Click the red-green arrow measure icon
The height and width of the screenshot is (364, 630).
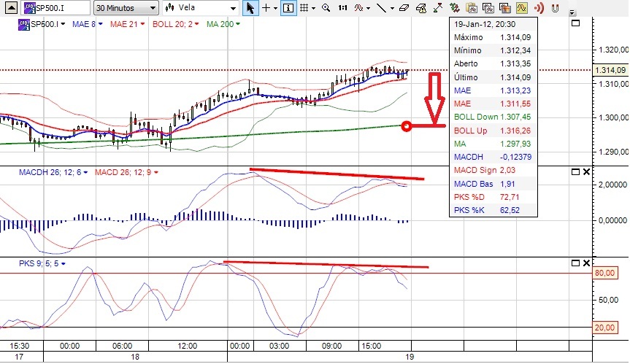437,7
